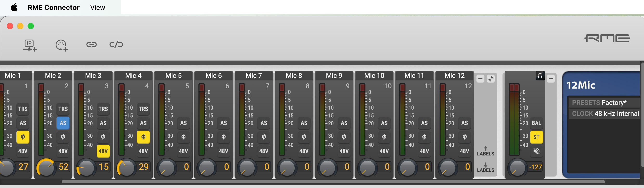Image resolution: width=644 pixels, height=188 pixels.
Task: Click the add IP device icon
Action: click(x=30, y=45)
